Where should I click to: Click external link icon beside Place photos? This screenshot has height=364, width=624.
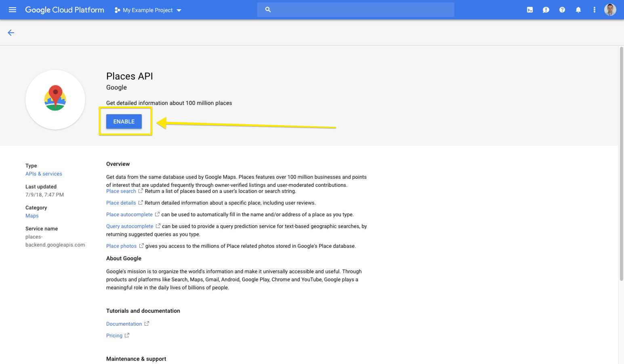[141, 246]
